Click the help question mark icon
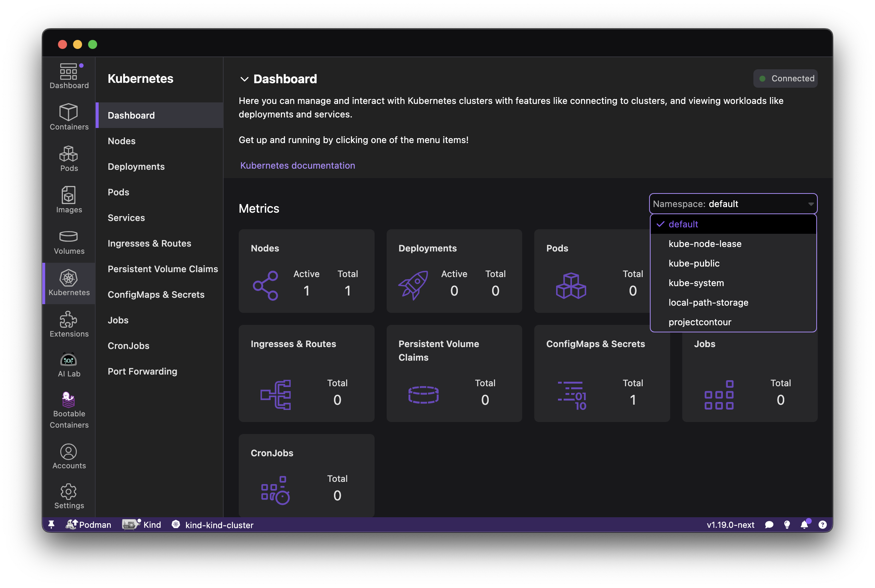Screen dimensions: 875x588 coord(823,525)
